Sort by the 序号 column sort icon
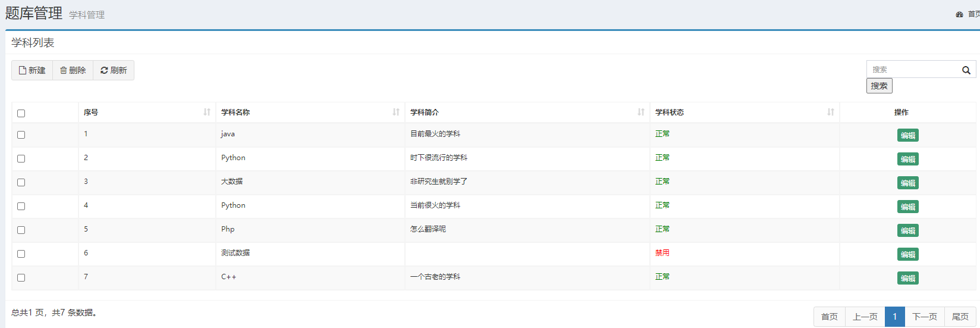This screenshot has height=328, width=980. click(x=207, y=112)
